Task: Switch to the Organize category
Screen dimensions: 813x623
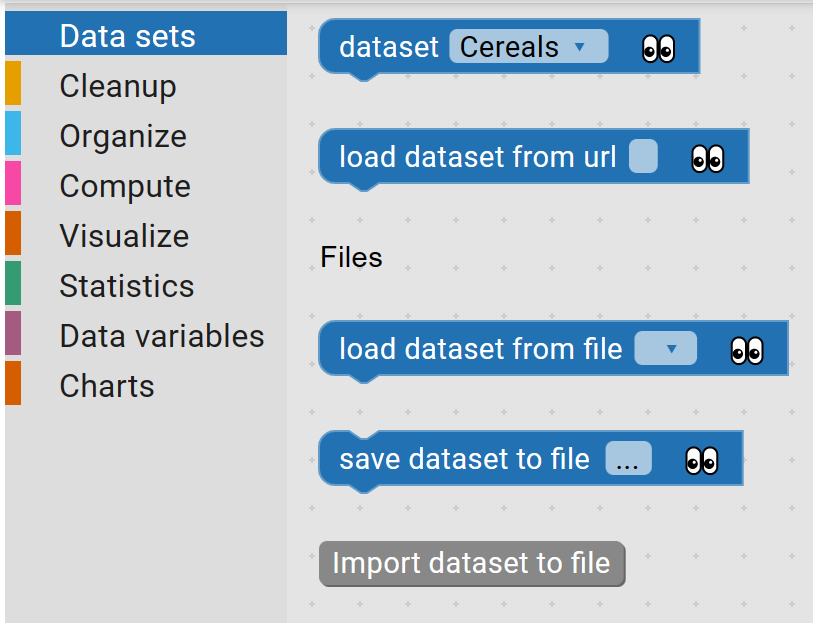Action: point(123,136)
